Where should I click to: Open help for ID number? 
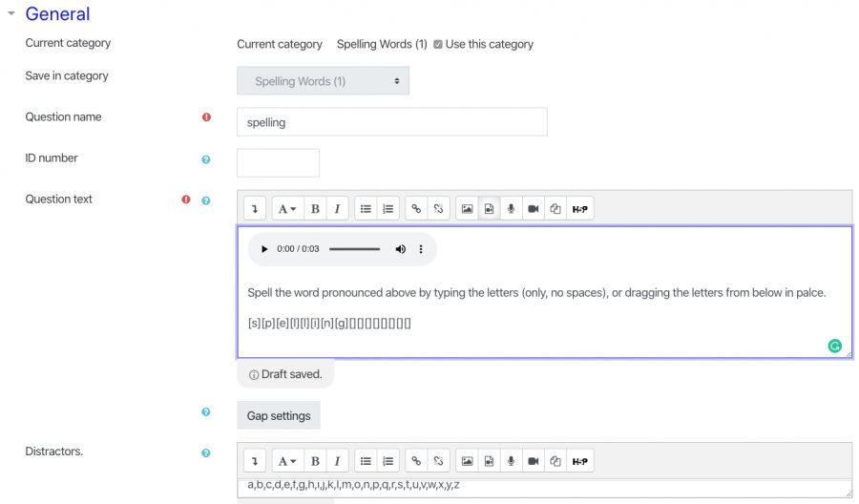click(x=206, y=159)
